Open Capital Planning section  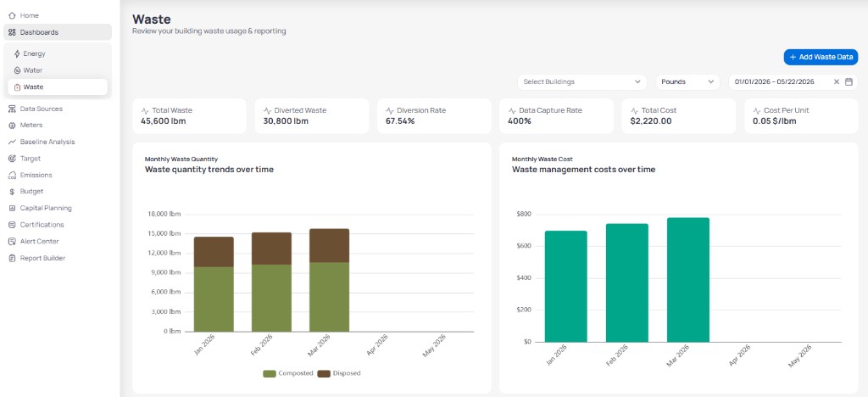coord(58,208)
